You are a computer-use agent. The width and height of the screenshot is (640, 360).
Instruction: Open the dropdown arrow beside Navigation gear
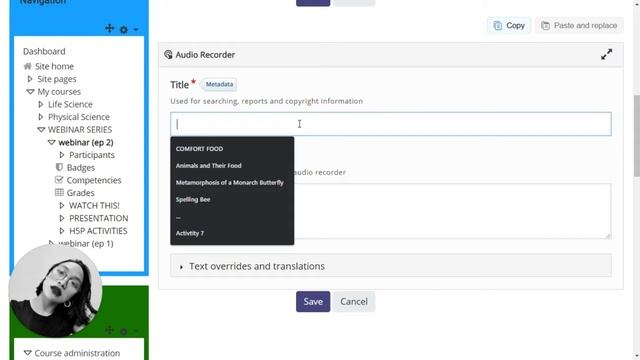coord(136,29)
